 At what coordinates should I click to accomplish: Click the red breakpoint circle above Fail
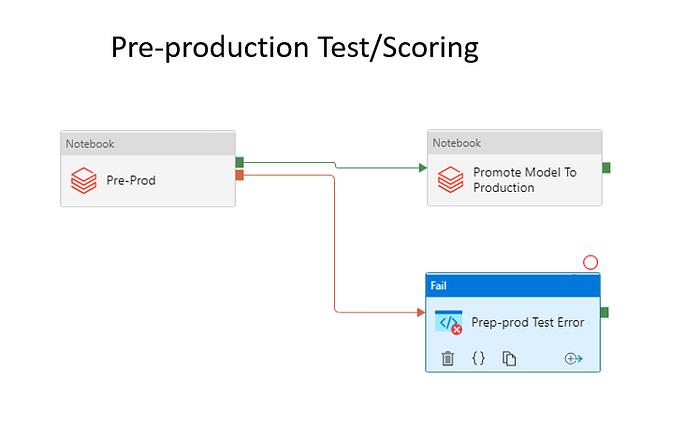[590, 262]
